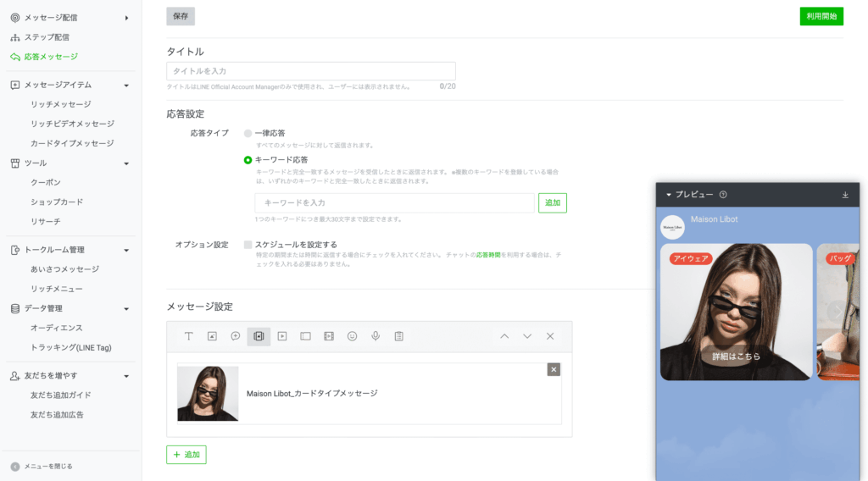This screenshot has height=481, width=868.
Task: Click the video play icon in message toolbar
Action: tap(282, 336)
